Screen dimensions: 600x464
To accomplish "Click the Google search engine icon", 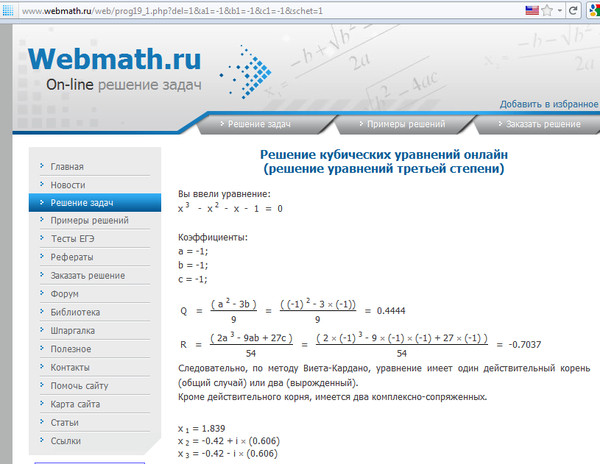I will [x=595, y=10].
